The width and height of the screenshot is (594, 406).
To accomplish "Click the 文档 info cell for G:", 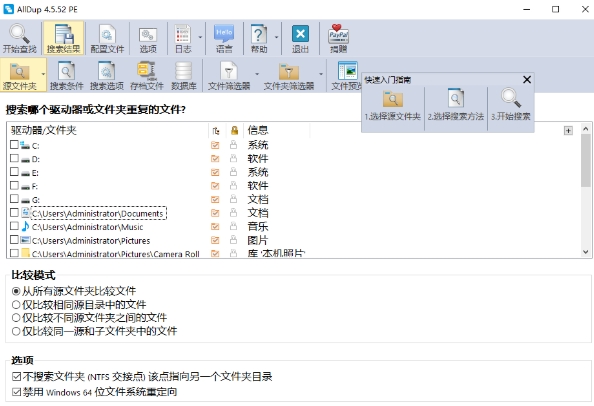I will point(258,199).
